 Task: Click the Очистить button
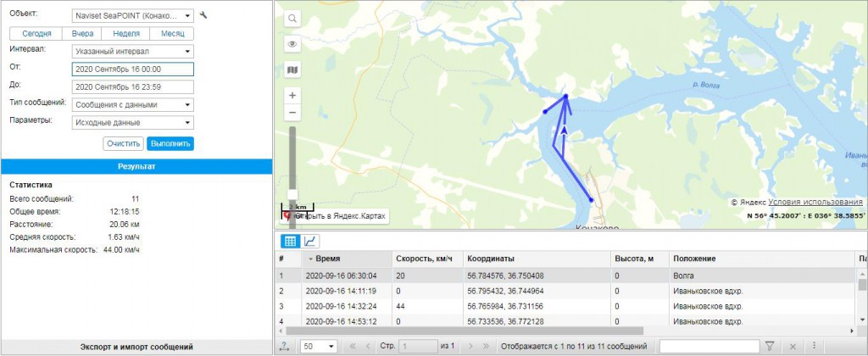[124, 143]
